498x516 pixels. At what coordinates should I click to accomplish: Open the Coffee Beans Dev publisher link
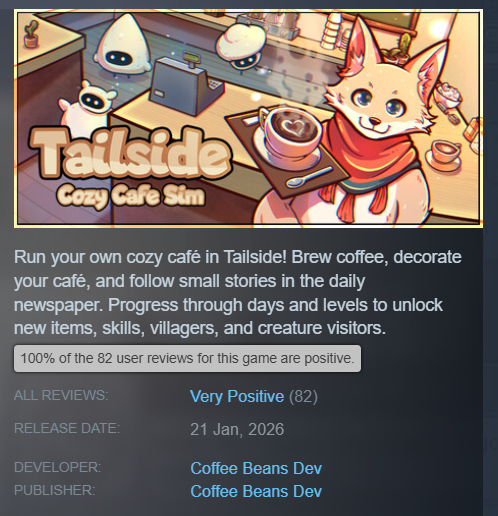coord(256,491)
